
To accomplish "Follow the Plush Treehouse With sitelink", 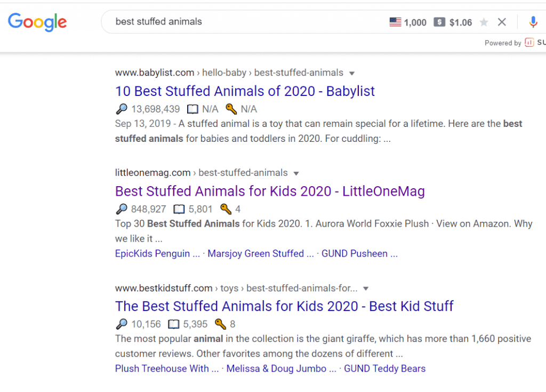I will 167,369.
